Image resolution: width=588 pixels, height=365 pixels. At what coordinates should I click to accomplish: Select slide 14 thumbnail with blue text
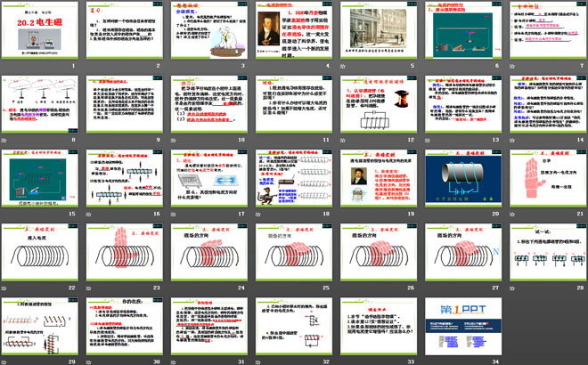[x=548, y=104]
